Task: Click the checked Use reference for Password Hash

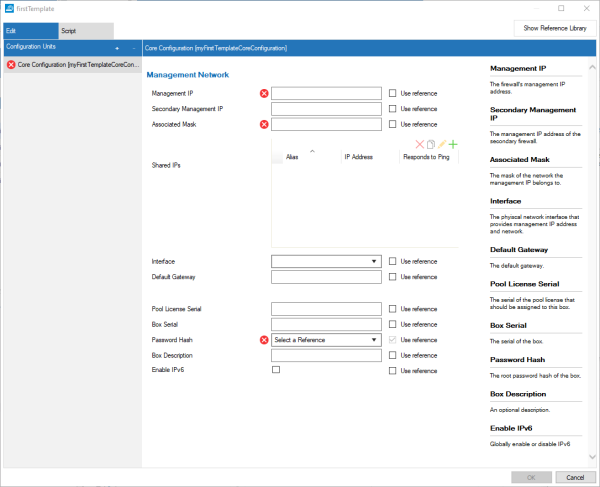Action: click(x=392, y=339)
